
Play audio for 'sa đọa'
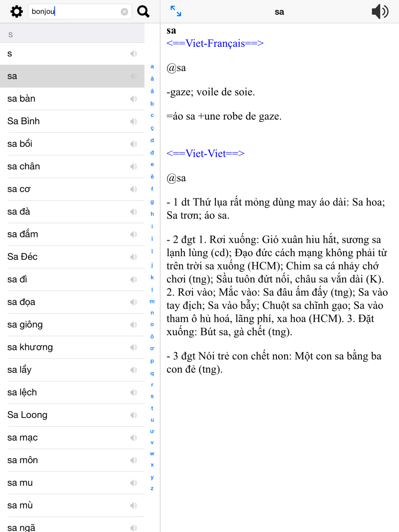134,302
